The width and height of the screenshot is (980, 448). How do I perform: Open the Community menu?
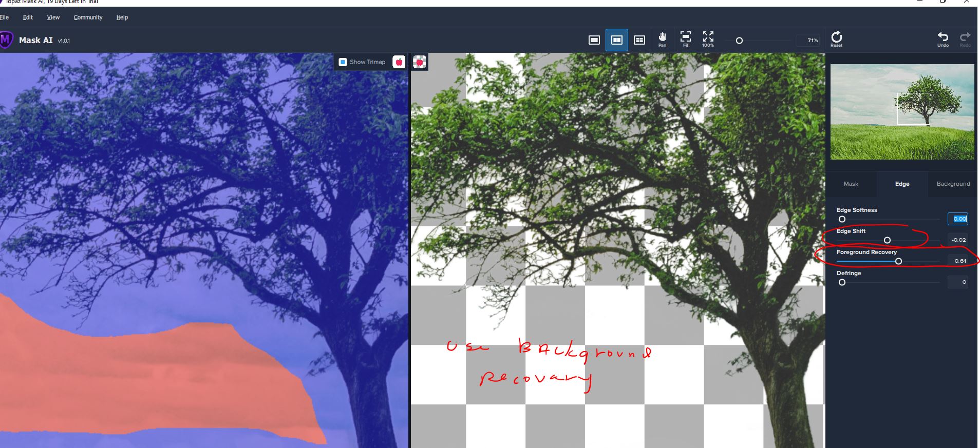pyautogui.click(x=88, y=17)
